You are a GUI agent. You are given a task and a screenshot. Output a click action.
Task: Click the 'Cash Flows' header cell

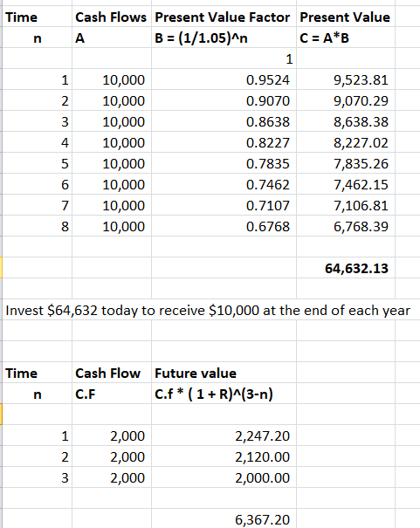point(111,17)
